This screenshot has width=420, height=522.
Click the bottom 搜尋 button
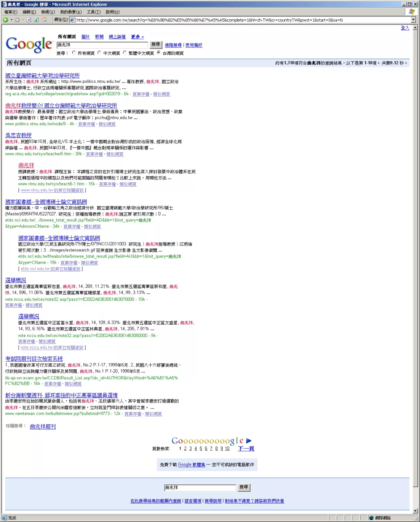coord(244,487)
